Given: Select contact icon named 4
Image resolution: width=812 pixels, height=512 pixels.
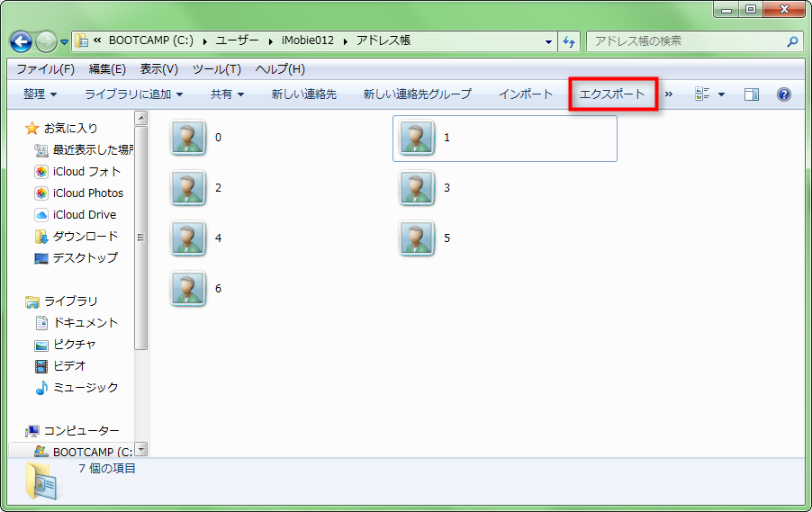Looking at the screenshot, I should click(188, 238).
